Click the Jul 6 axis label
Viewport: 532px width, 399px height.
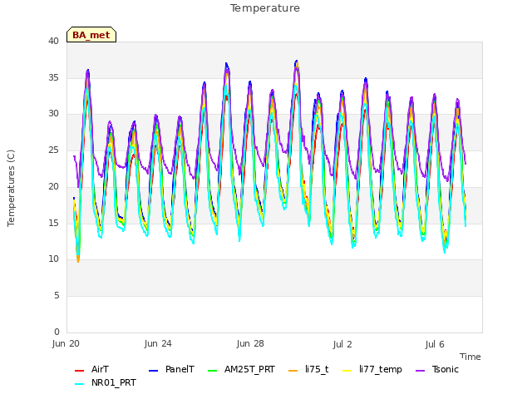click(435, 344)
